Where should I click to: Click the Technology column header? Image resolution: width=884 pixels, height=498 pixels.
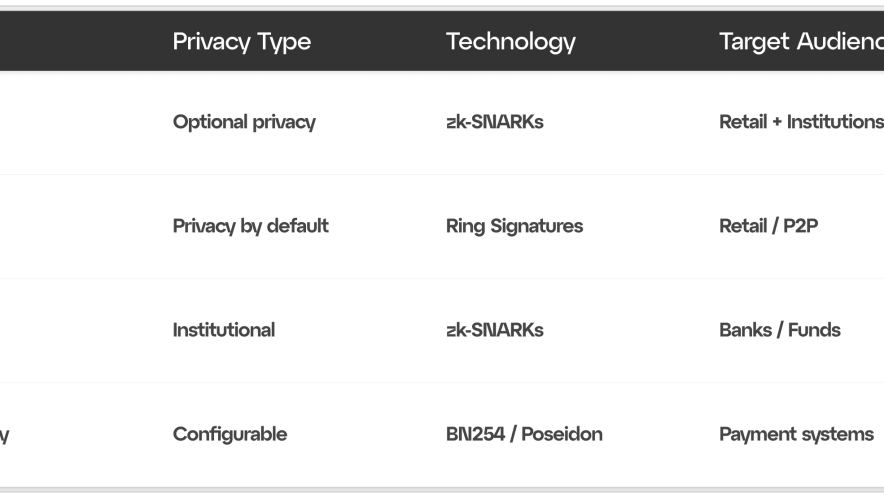510,41
